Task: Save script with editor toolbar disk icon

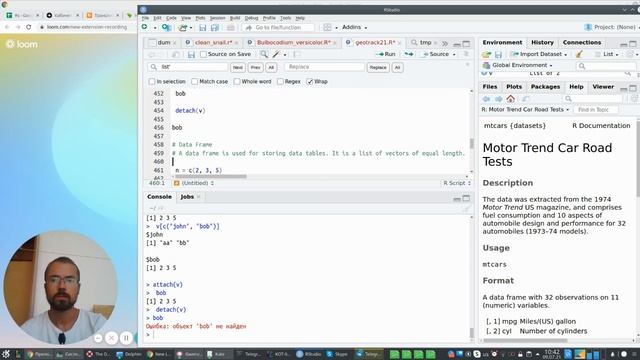Action: pyautogui.click(x=191, y=54)
